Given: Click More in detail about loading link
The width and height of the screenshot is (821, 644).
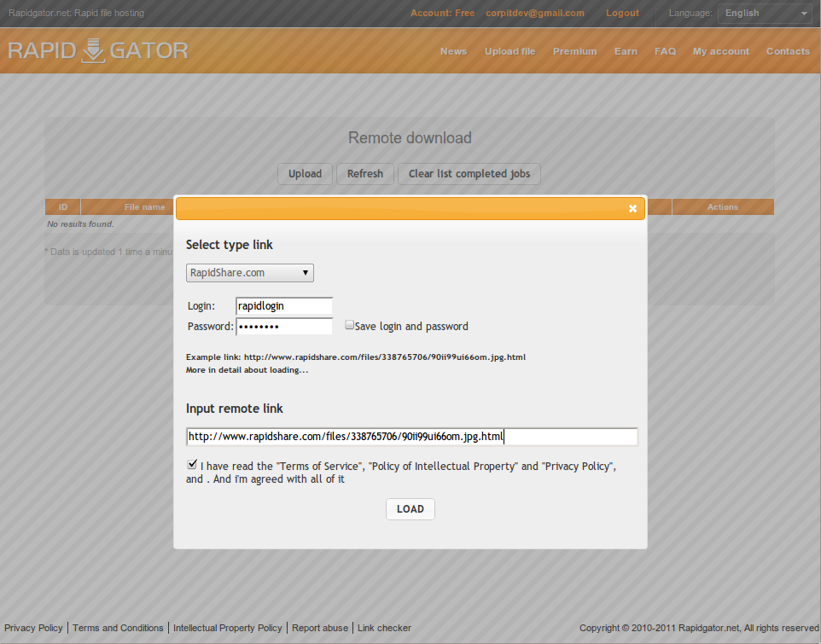Looking at the screenshot, I should [247, 370].
